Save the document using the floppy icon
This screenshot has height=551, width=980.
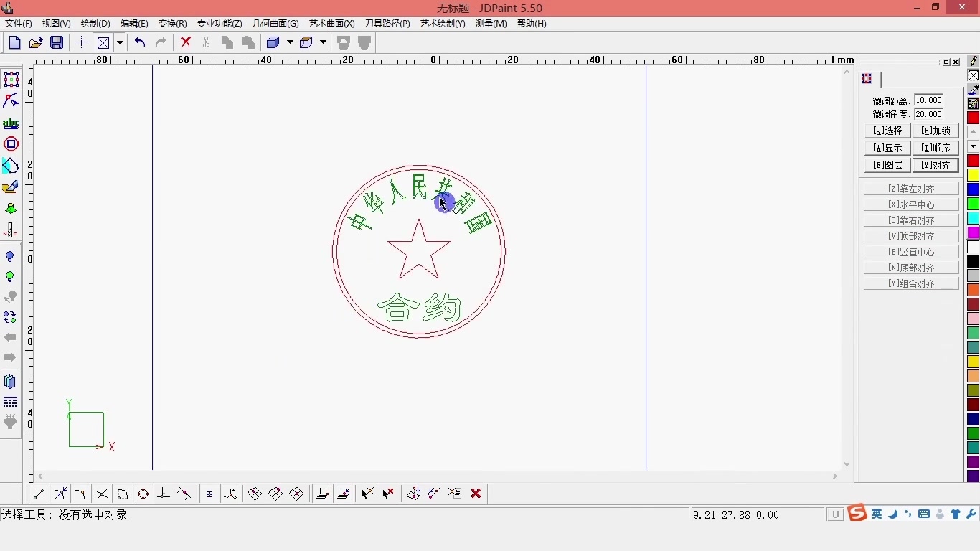57,43
